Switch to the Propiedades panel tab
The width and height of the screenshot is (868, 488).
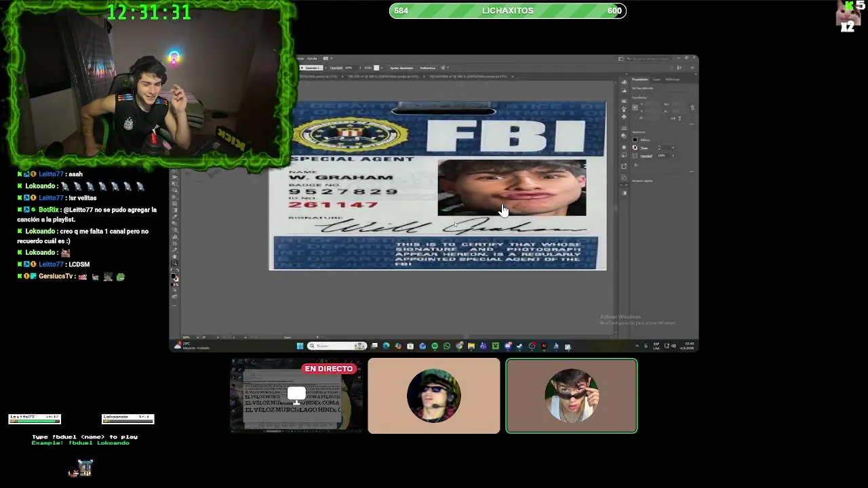[x=639, y=79]
